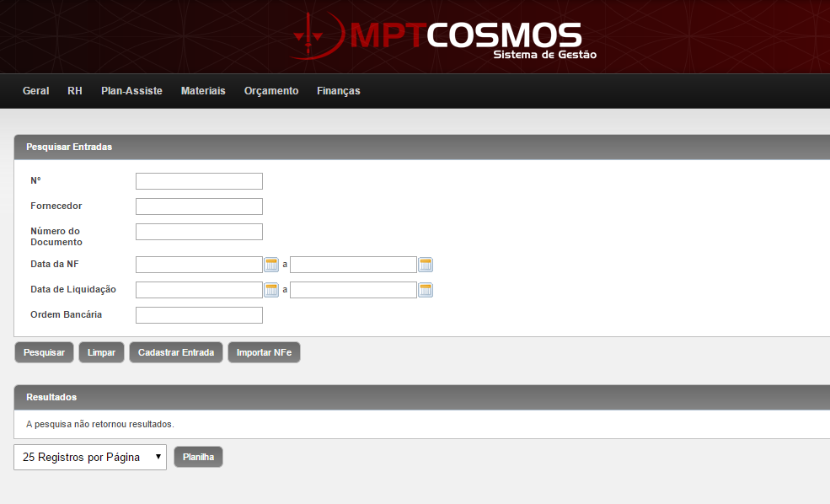Viewport: 830px width, 504px height.
Task: Open calendar for Data de Liquidação start date
Action: pyautogui.click(x=271, y=290)
